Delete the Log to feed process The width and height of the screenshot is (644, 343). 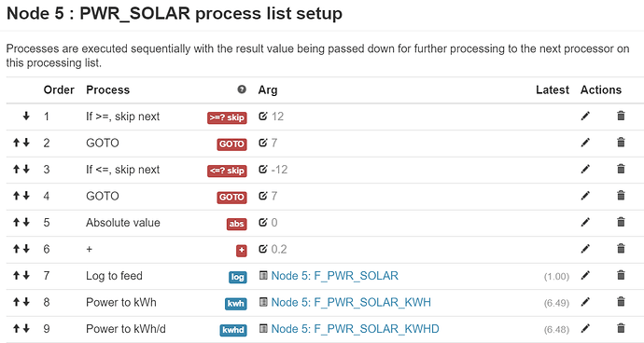(621, 275)
